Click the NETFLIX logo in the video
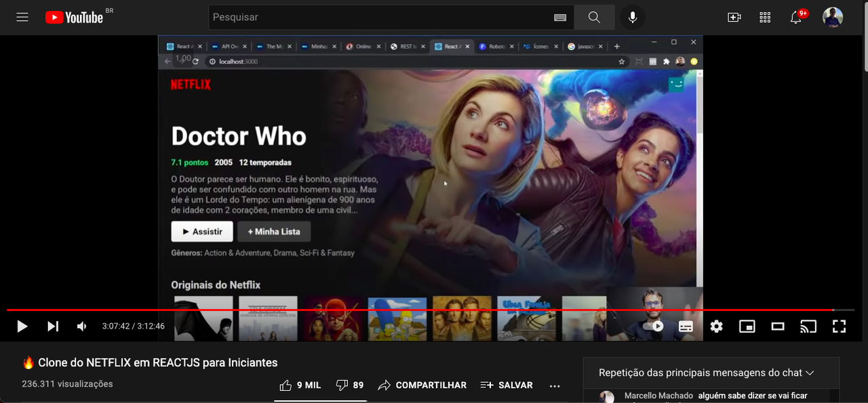The width and height of the screenshot is (868, 403). [191, 85]
